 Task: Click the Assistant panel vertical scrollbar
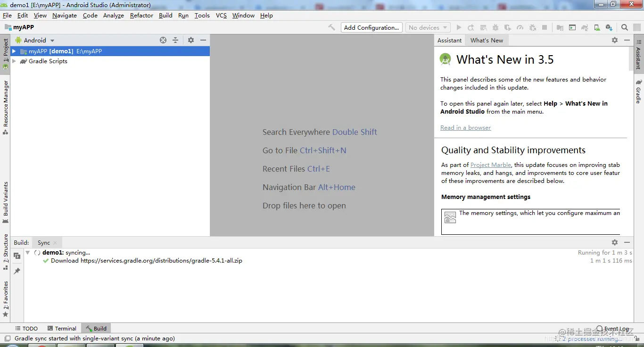click(631, 59)
